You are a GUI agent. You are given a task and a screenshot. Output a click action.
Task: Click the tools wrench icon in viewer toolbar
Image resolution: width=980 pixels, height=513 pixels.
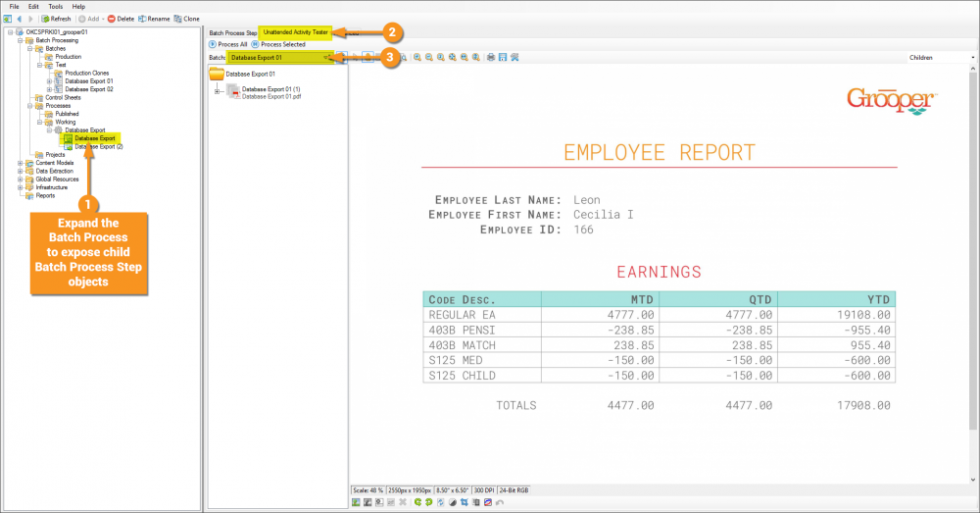tap(514, 58)
